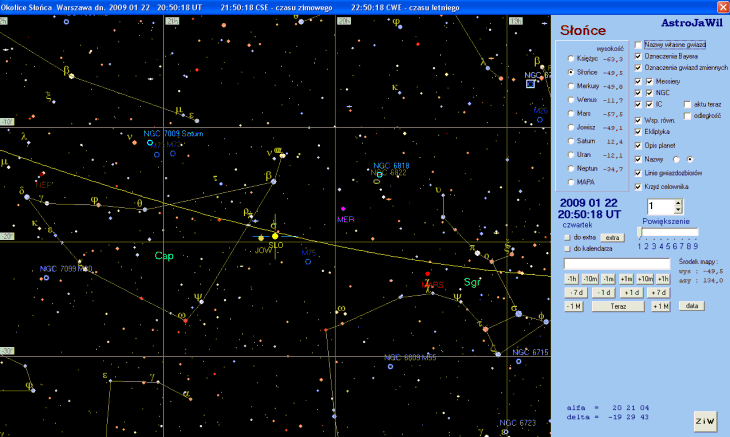Advance one hour with +1h

tap(663, 279)
